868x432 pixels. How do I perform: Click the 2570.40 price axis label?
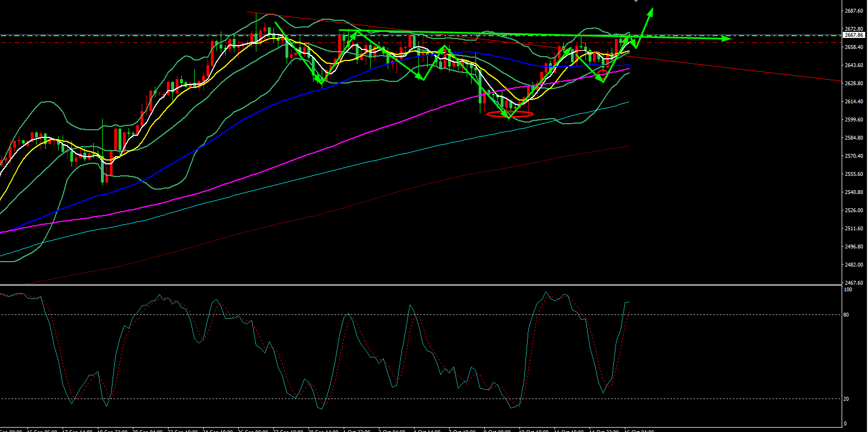pyautogui.click(x=853, y=156)
